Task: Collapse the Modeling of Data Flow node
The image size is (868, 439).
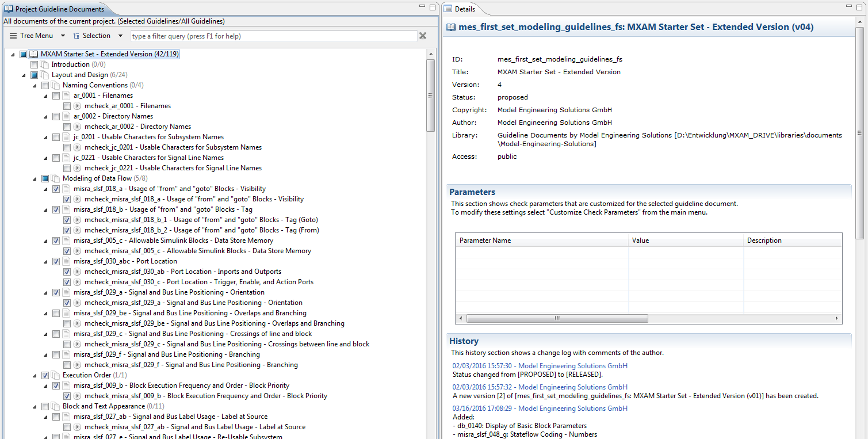Action: 36,178
